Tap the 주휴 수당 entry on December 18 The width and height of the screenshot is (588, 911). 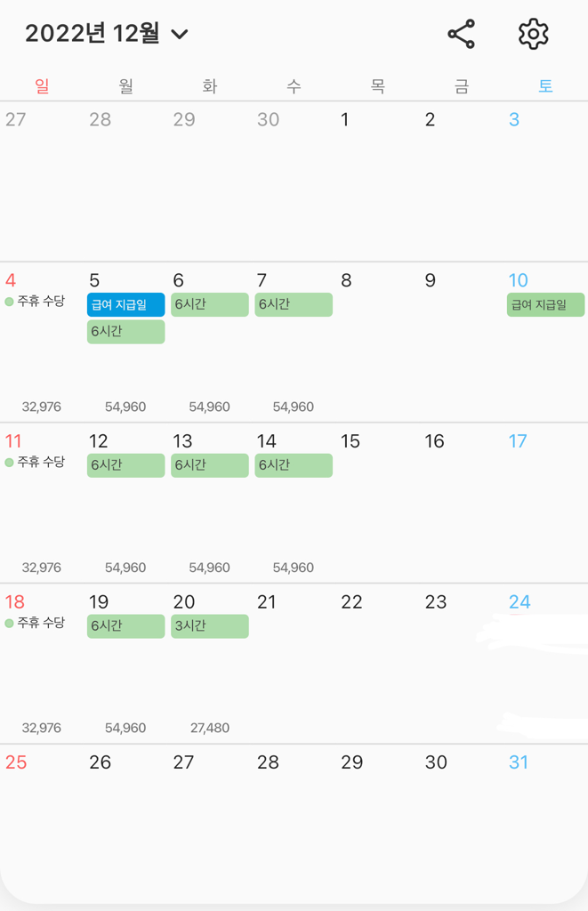36,623
